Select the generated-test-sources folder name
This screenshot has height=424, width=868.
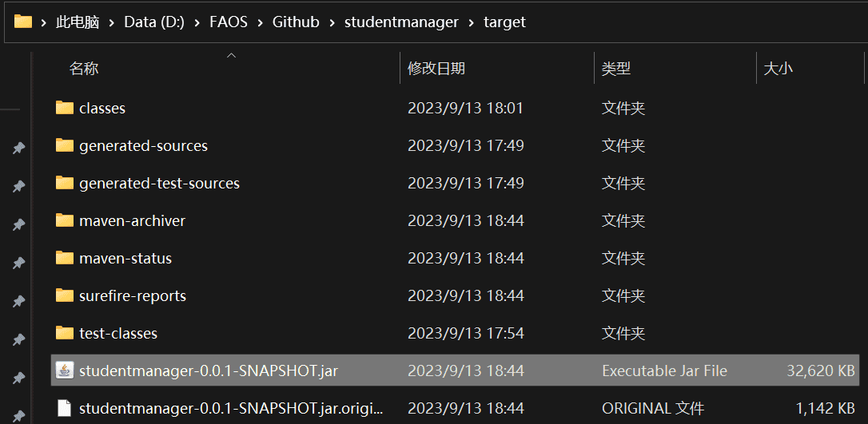[159, 184]
